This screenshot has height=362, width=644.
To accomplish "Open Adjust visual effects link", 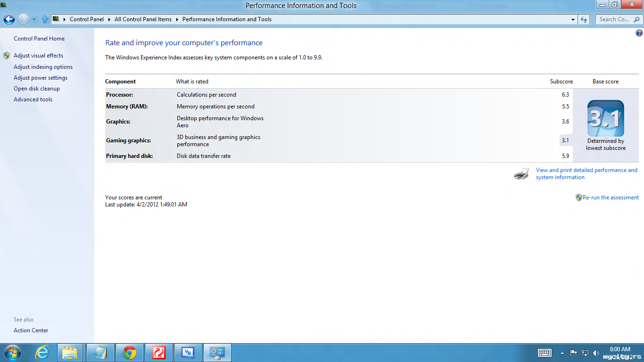I will 38,56.
